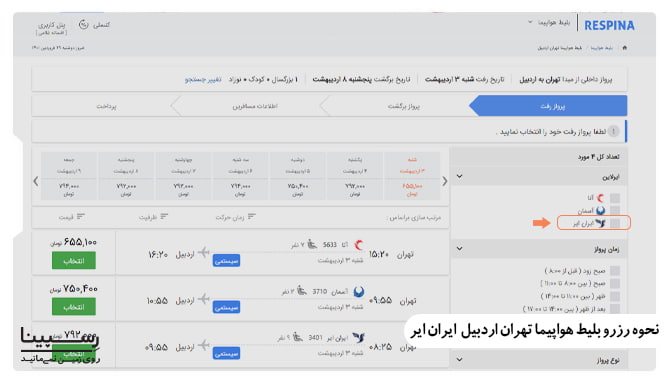Select the دوشنبه date cell

tap(297, 176)
